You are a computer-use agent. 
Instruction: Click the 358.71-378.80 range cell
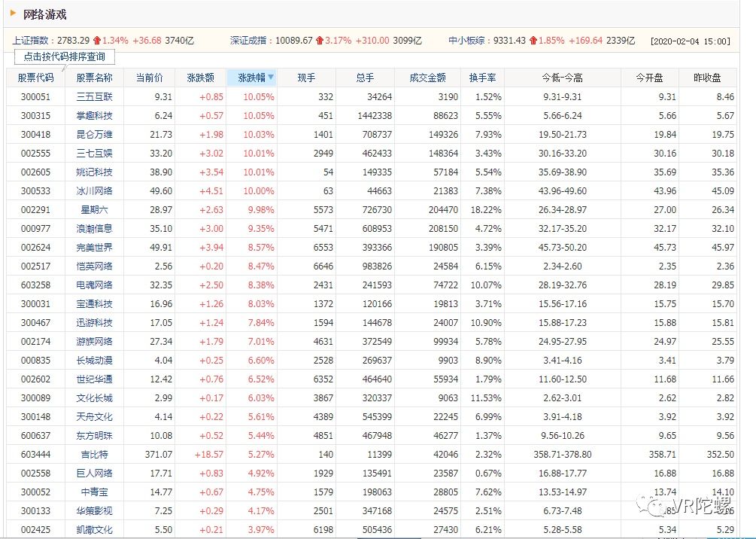[563, 454]
